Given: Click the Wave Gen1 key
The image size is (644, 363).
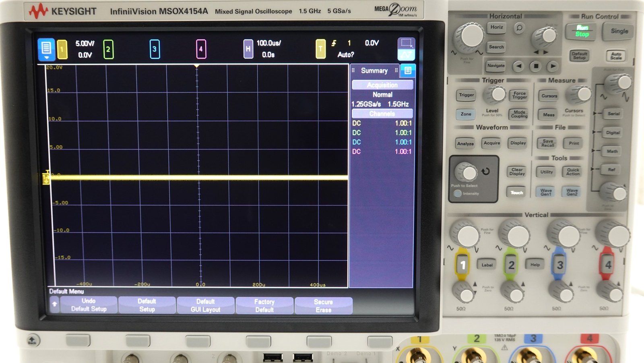Looking at the screenshot, I should click(546, 192).
